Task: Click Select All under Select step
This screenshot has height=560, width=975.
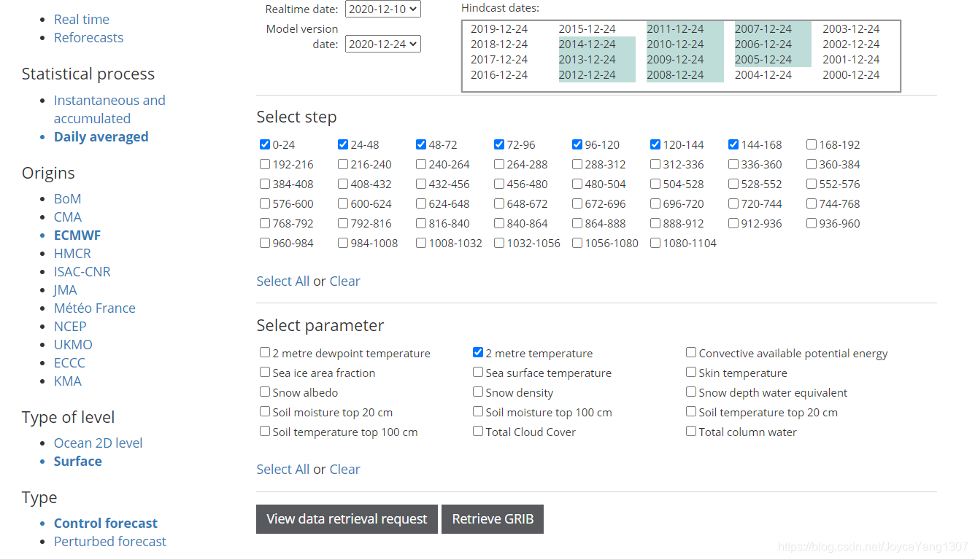Action: point(282,281)
